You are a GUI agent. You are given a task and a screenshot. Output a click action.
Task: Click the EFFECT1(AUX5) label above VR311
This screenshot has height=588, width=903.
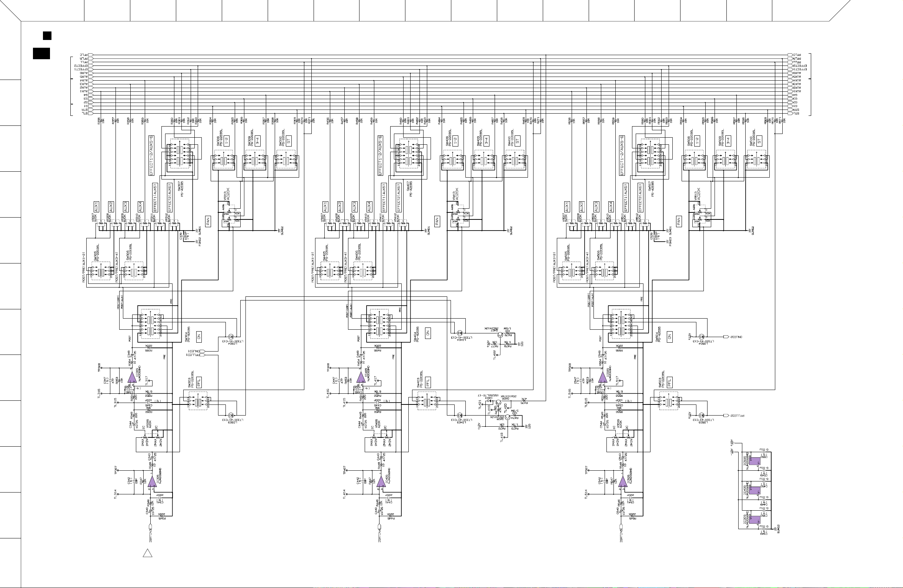coord(155,198)
